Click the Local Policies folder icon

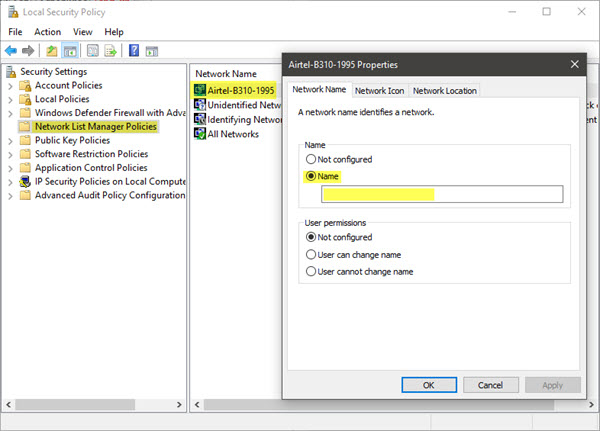pos(25,100)
